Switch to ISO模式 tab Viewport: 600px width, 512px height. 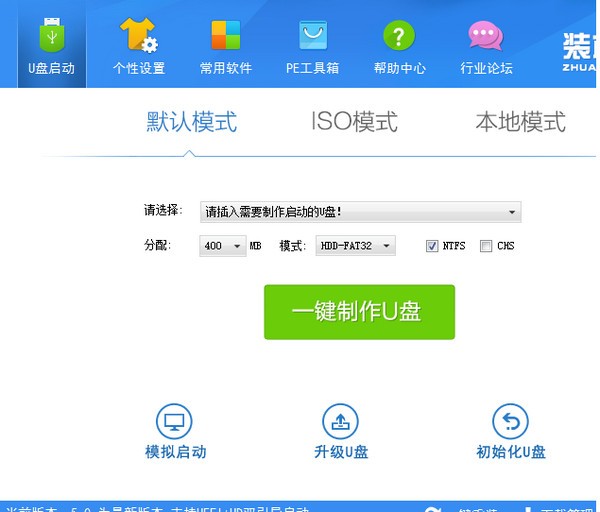click(355, 122)
